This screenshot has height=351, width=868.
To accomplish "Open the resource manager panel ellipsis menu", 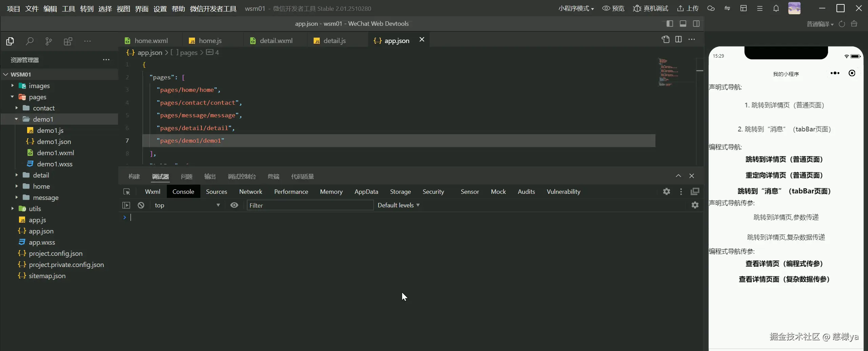I will (106, 60).
